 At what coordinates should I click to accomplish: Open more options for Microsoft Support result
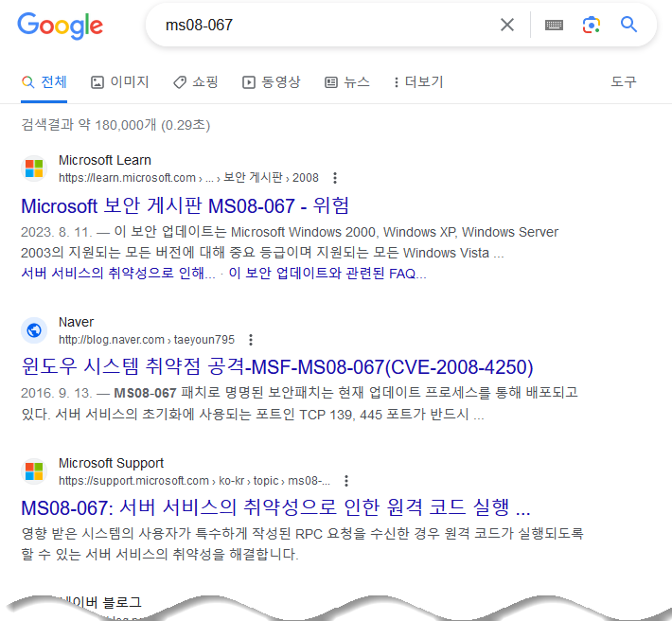346,481
